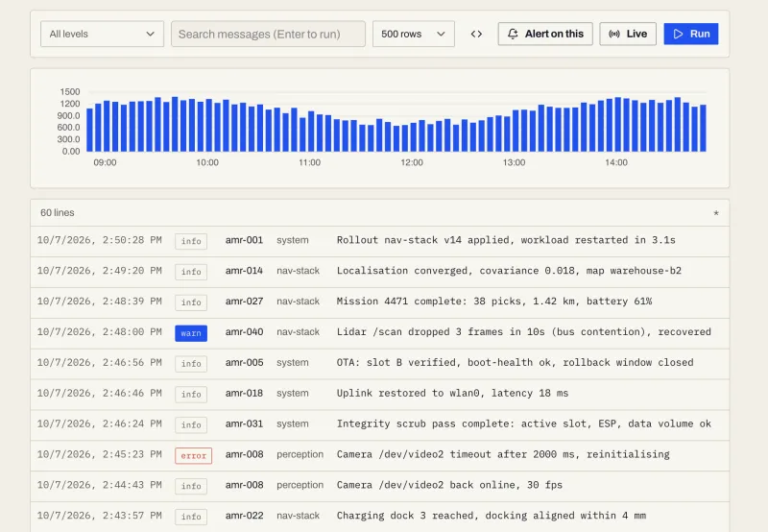Click the amr-005 host name
The height and width of the screenshot is (532, 768).
pos(244,362)
